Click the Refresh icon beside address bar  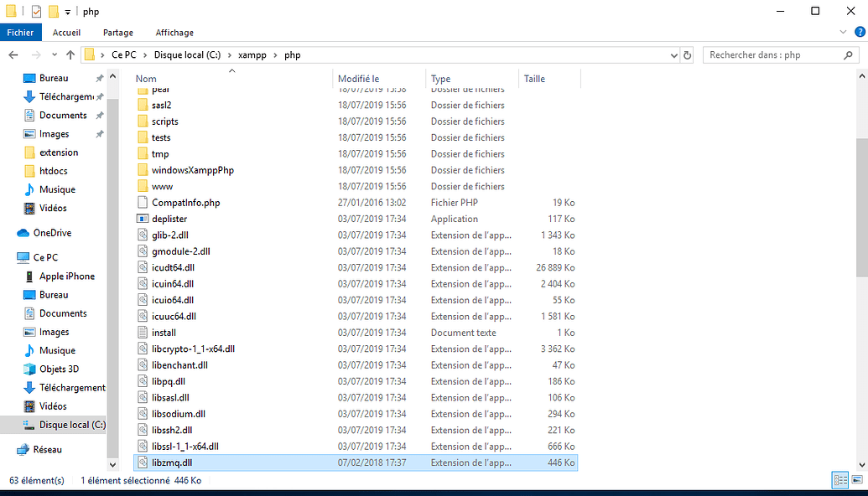coord(688,55)
